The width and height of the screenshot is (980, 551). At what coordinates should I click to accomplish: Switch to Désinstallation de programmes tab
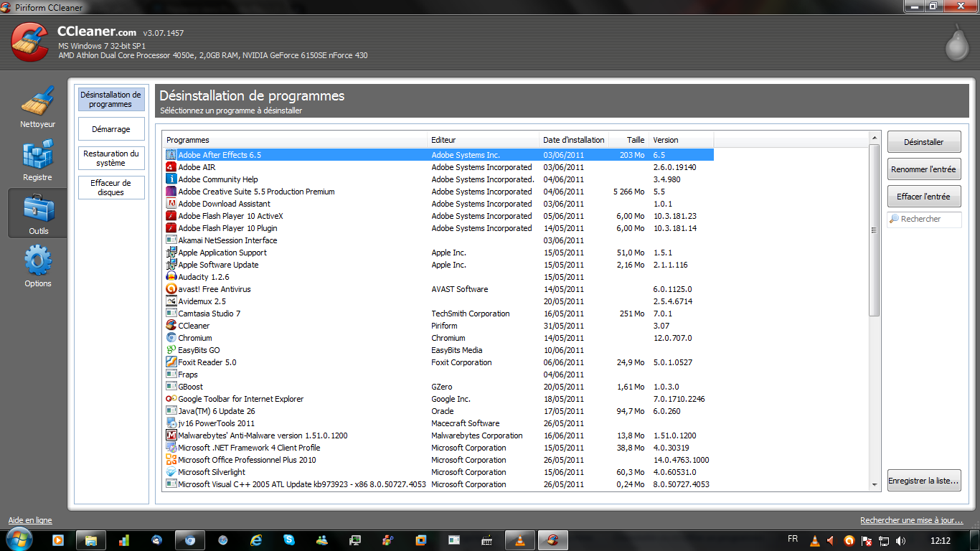click(111, 100)
